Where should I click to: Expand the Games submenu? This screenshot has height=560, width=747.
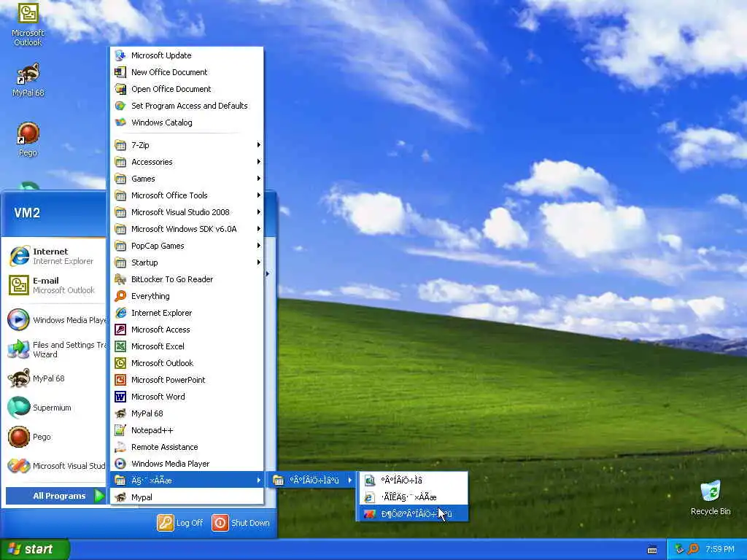187,179
